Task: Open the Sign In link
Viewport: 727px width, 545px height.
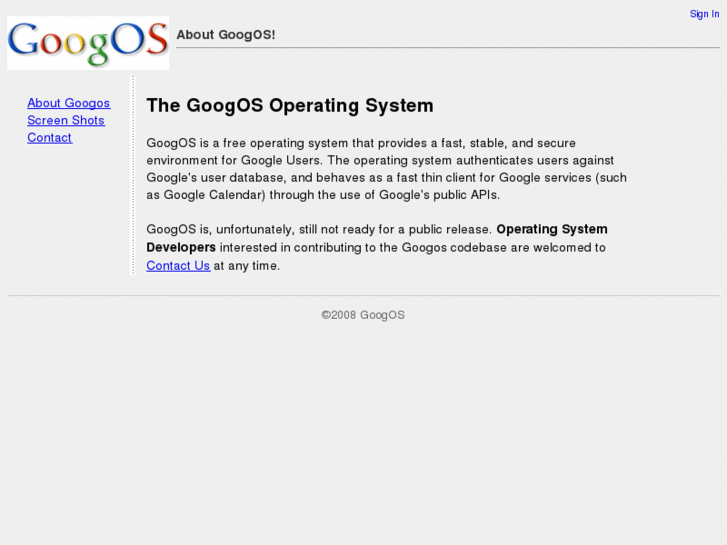Action: tap(704, 14)
